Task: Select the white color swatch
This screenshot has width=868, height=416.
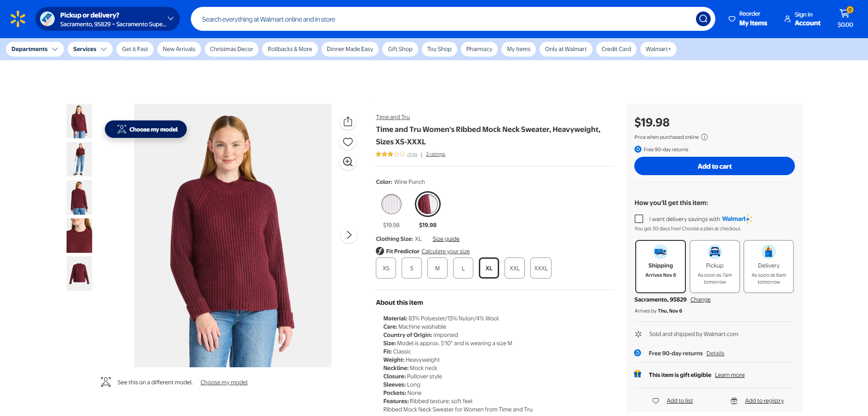Action: pos(391,204)
